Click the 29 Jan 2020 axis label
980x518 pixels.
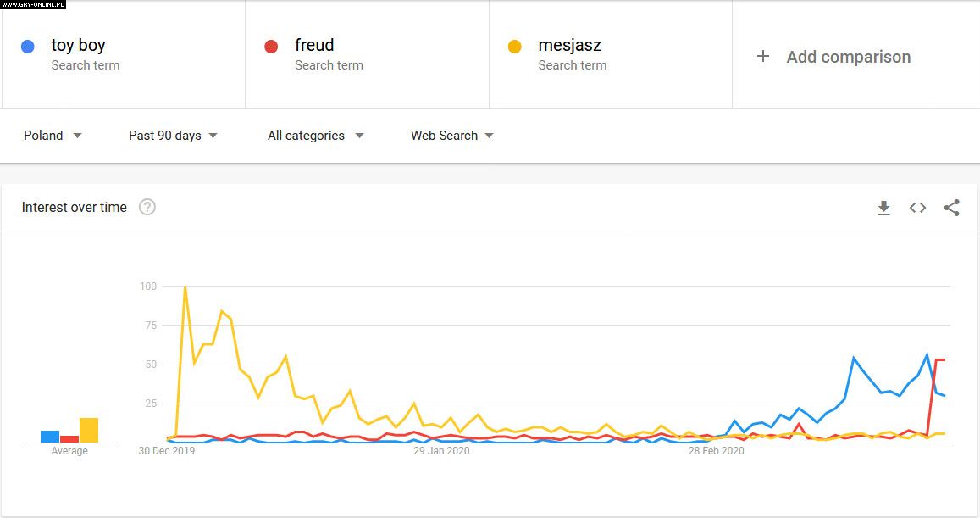[x=441, y=451]
